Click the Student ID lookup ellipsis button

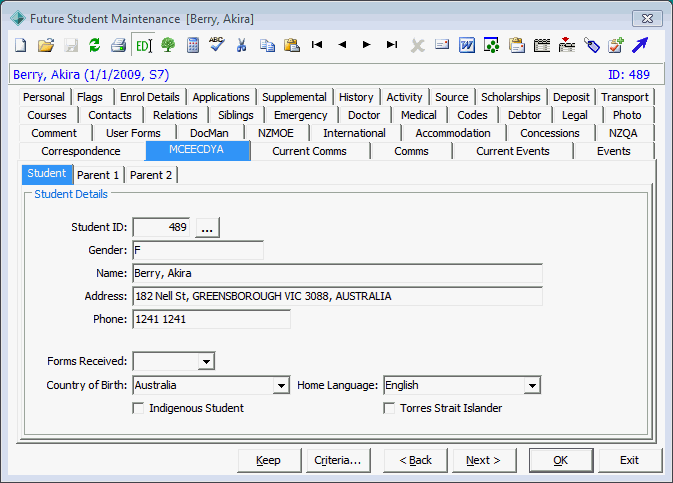point(207,228)
